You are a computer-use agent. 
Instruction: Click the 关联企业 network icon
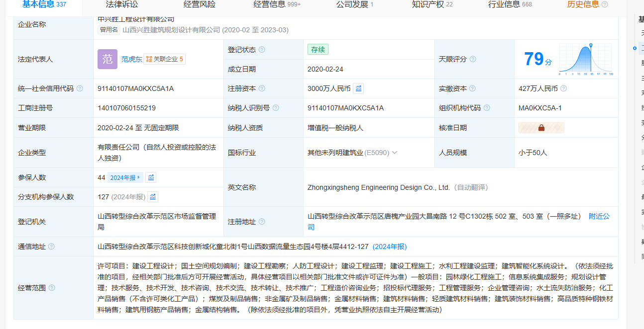(149, 59)
